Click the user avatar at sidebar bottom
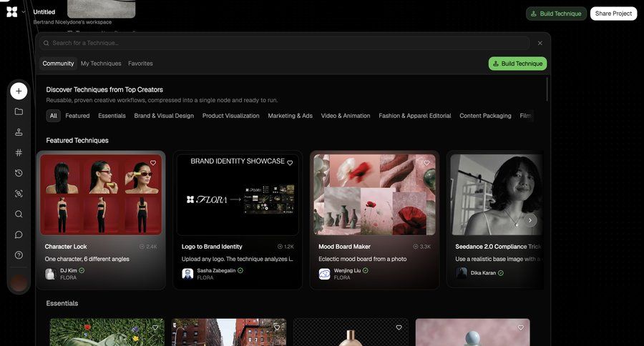 (x=19, y=283)
